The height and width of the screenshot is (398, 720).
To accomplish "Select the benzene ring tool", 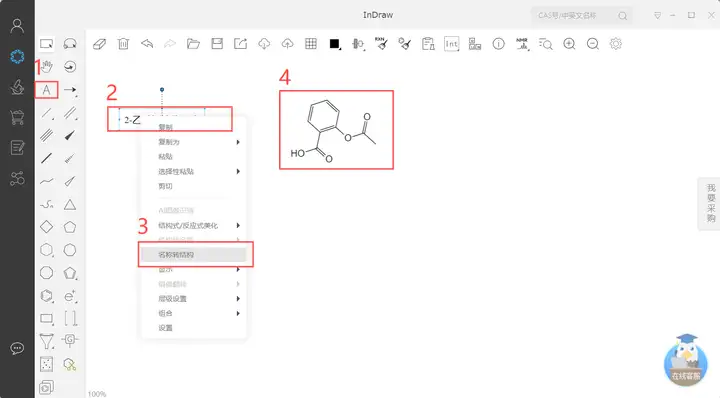I will (x=46, y=296).
